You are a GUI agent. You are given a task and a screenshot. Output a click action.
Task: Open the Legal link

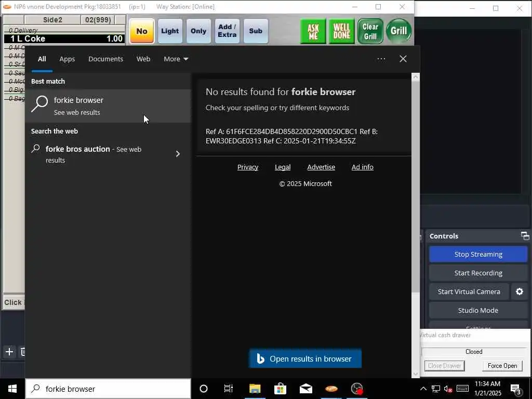point(283,167)
